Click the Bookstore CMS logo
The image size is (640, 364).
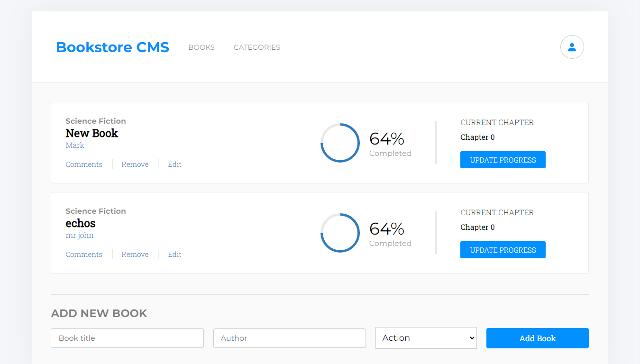click(112, 47)
